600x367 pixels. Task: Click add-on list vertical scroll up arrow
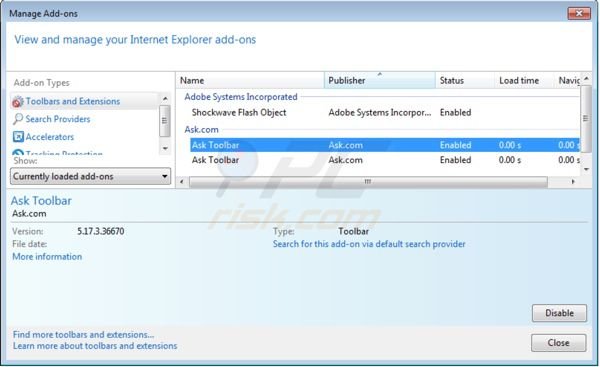[586, 79]
